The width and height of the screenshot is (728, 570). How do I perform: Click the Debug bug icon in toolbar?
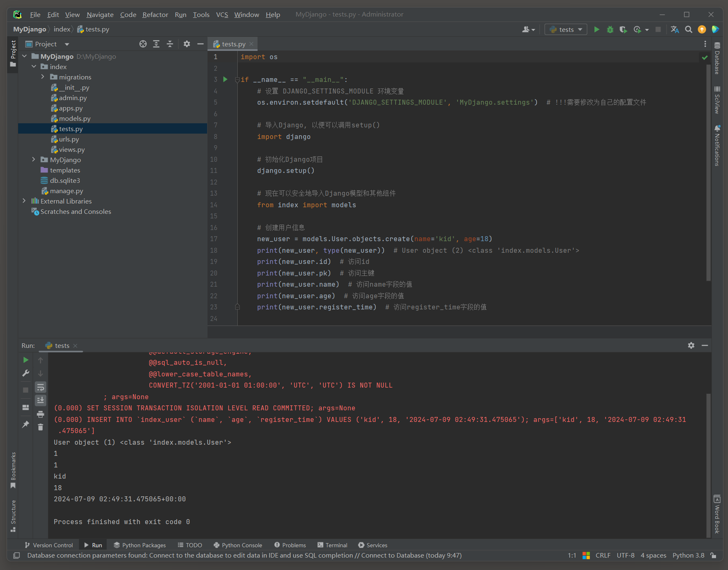(610, 29)
